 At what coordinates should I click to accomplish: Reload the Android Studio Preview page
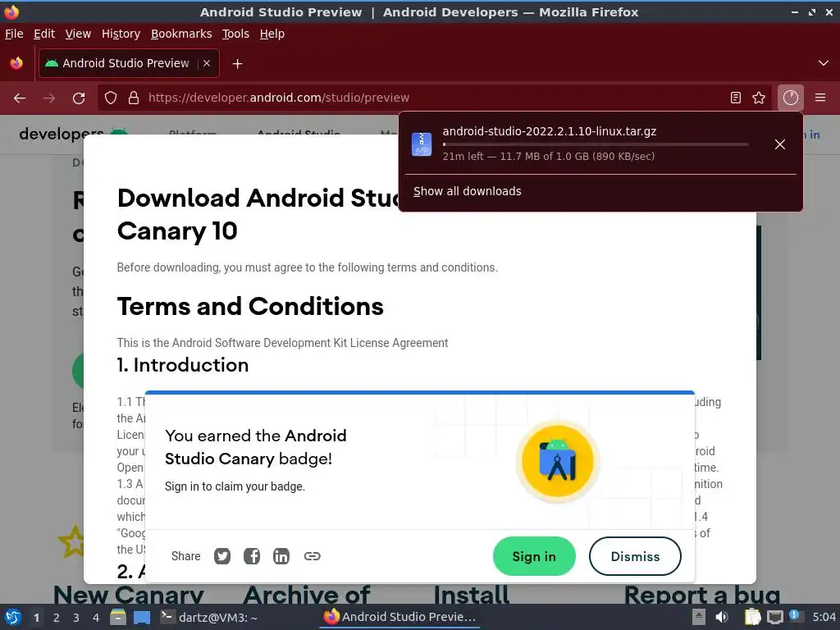pos(79,98)
